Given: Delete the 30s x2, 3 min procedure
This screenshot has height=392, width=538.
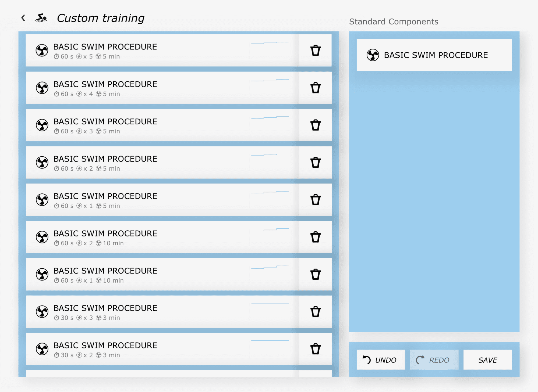Looking at the screenshot, I should (x=315, y=349).
